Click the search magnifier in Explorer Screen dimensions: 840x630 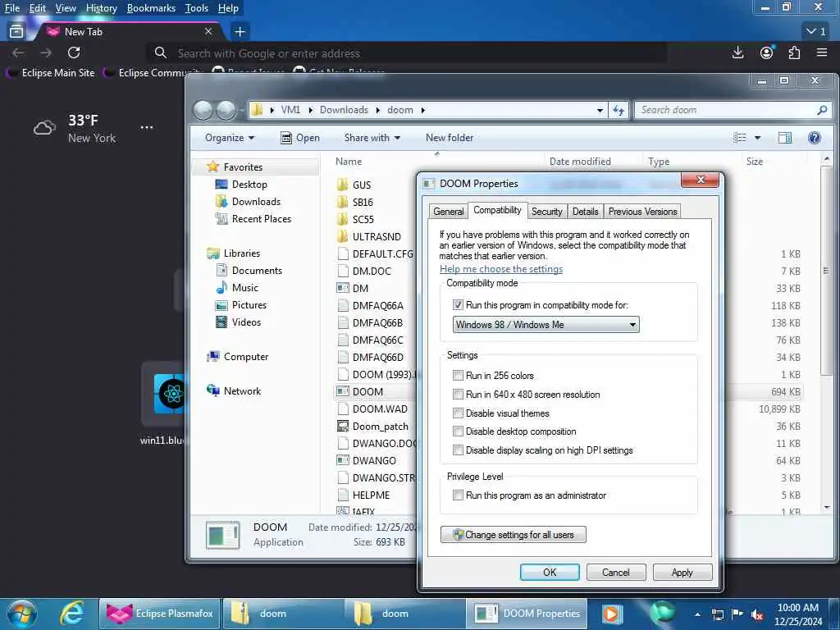point(822,110)
